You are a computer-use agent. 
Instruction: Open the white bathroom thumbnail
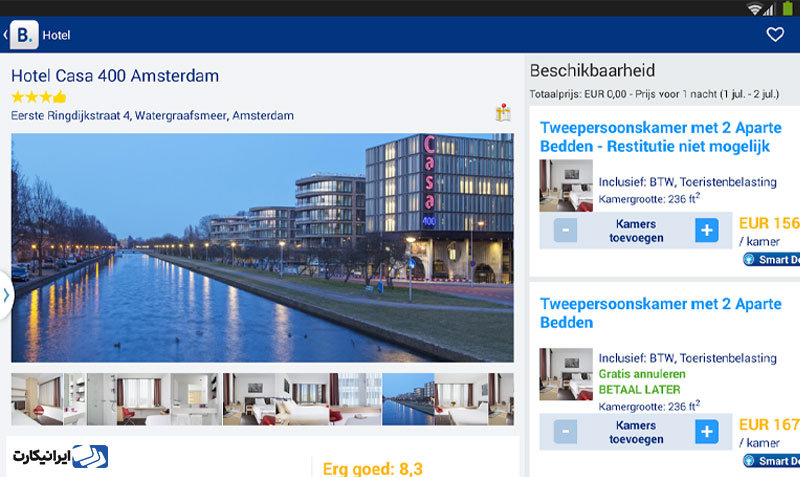(196, 399)
